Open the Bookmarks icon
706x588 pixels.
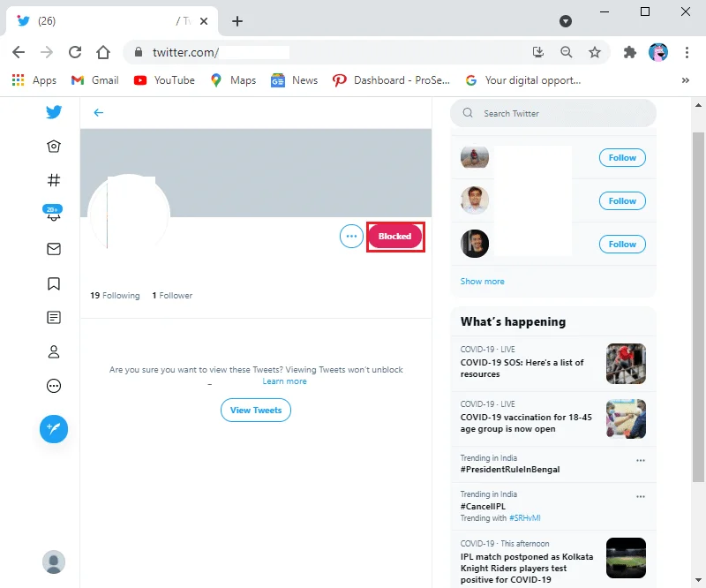pyautogui.click(x=54, y=283)
